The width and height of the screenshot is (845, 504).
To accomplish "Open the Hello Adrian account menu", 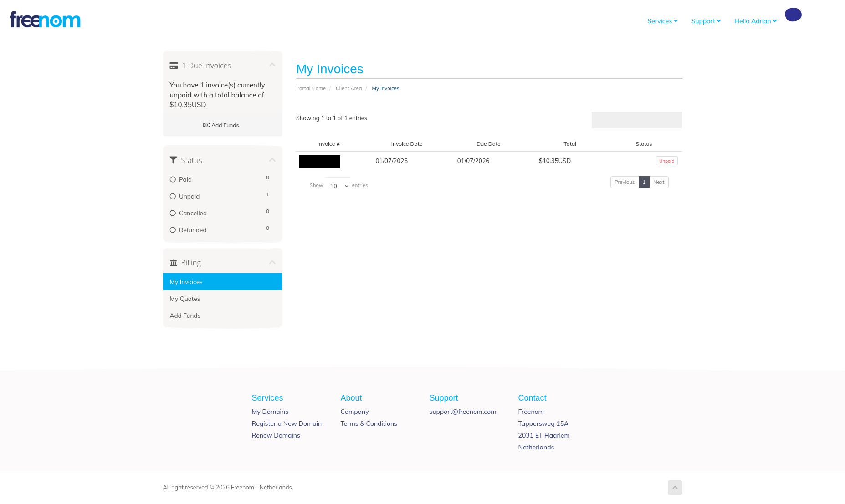I will click(755, 21).
